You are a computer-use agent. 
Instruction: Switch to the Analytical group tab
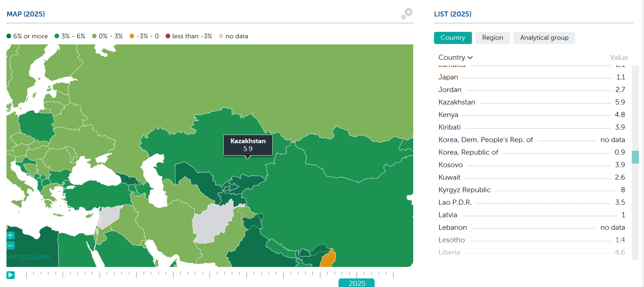click(544, 38)
